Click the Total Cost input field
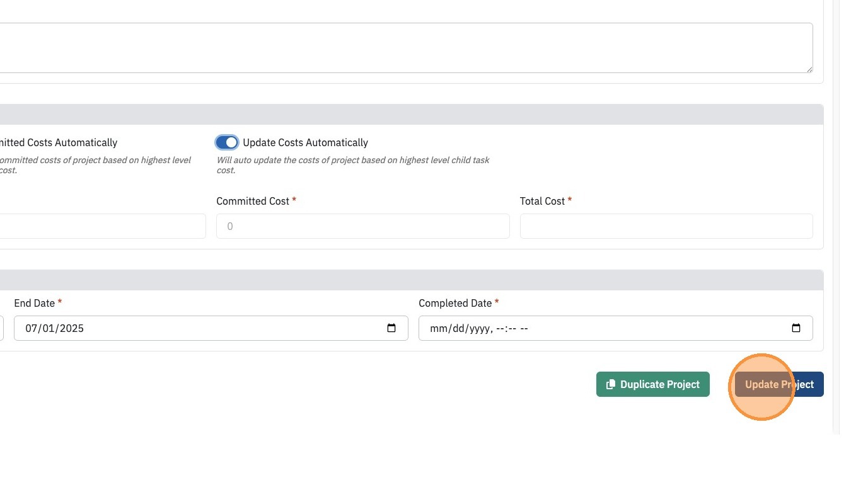Image resolution: width=868 pixels, height=485 pixels. (x=666, y=226)
